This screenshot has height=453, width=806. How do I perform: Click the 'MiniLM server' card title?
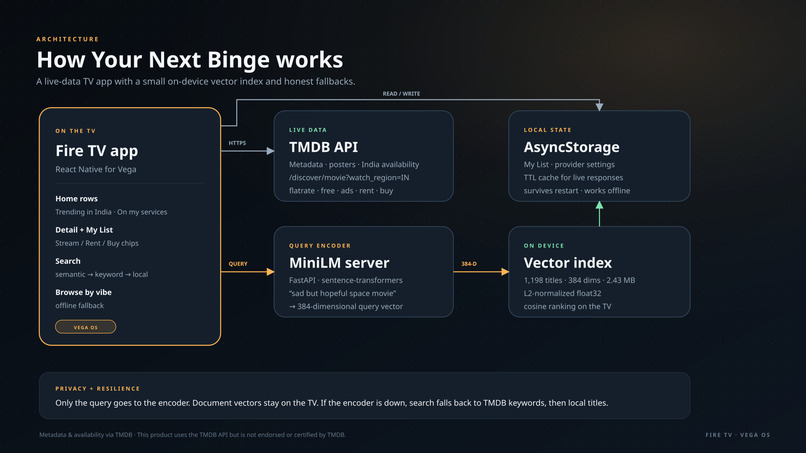click(x=339, y=263)
